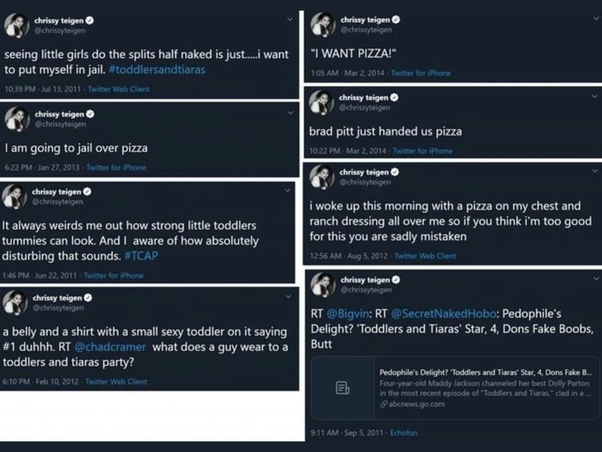The image size is (602, 452).
Task: Click avatar on the RT @Bigvin tweet
Action: pos(321,284)
